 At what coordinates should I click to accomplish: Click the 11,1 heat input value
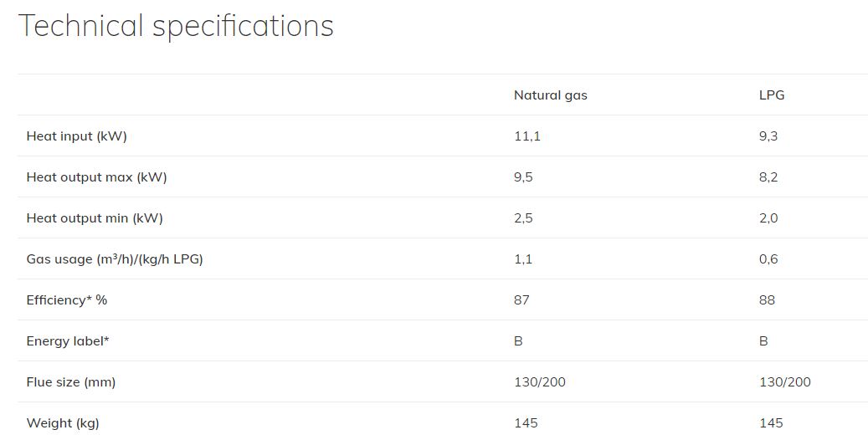pos(526,136)
